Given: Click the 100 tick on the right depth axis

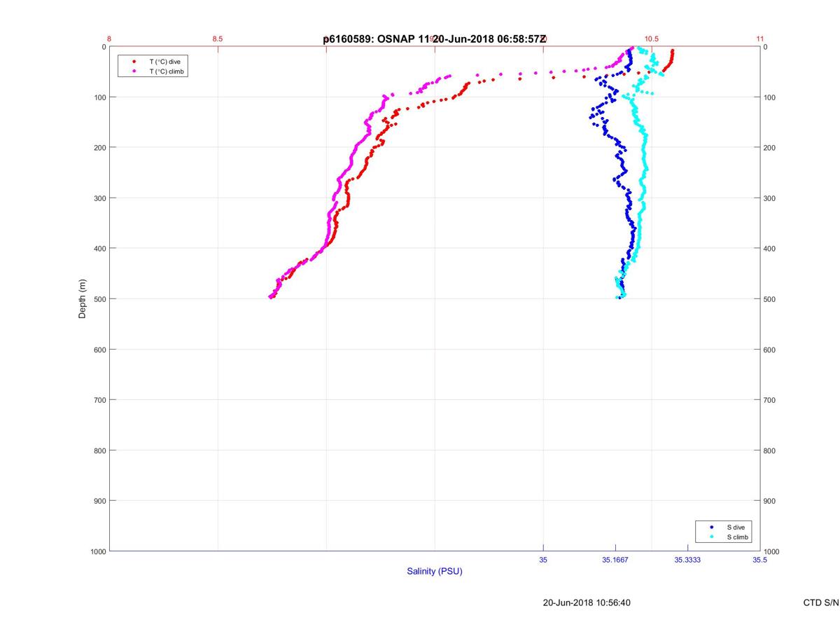Looking at the screenshot, I should pyautogui.click(x=770, y=97).
